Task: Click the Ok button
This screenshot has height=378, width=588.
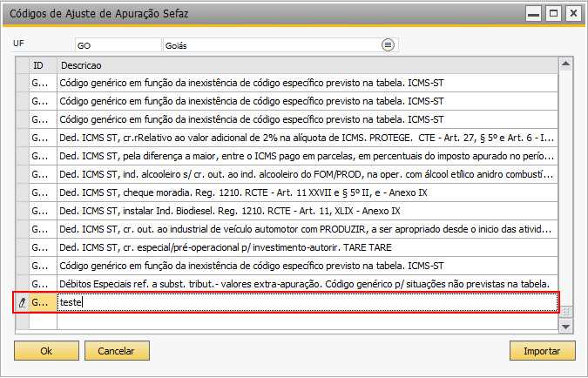Action: click(x=46, y=351)
